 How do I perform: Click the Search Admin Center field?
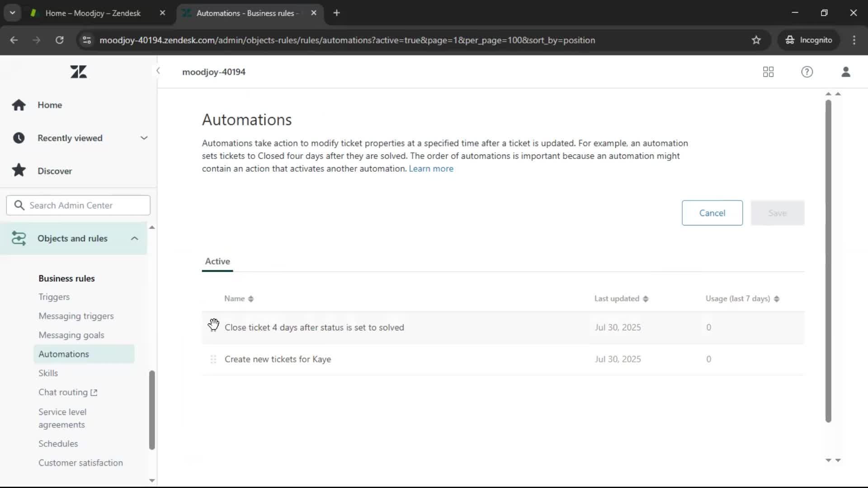pyautogui.click(x=78, y=205)
